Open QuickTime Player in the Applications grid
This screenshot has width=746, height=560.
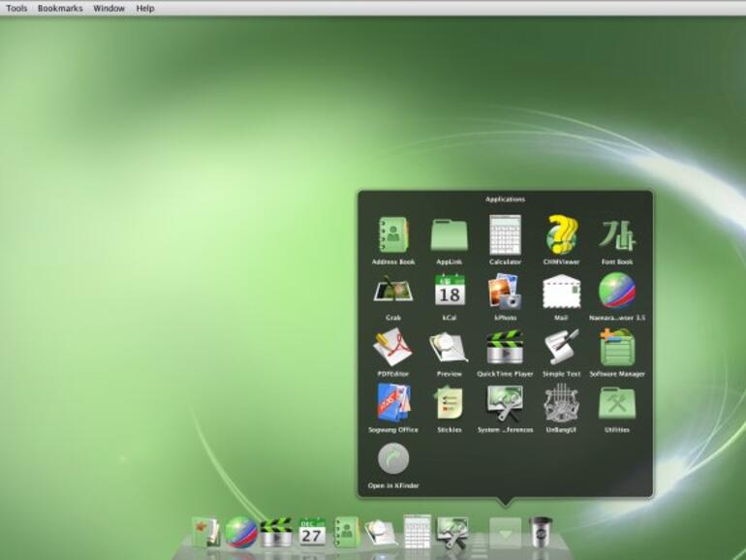[505, 348]
